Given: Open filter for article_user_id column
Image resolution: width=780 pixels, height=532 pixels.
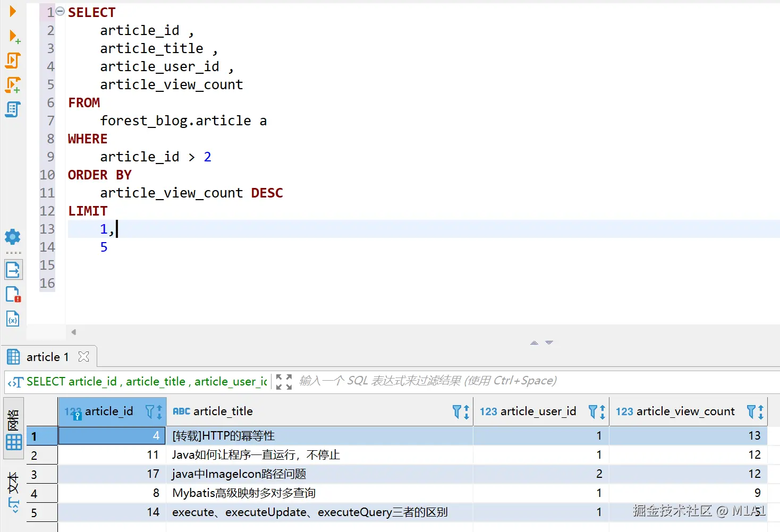Looking at the screenshot, I should [593, 411].
